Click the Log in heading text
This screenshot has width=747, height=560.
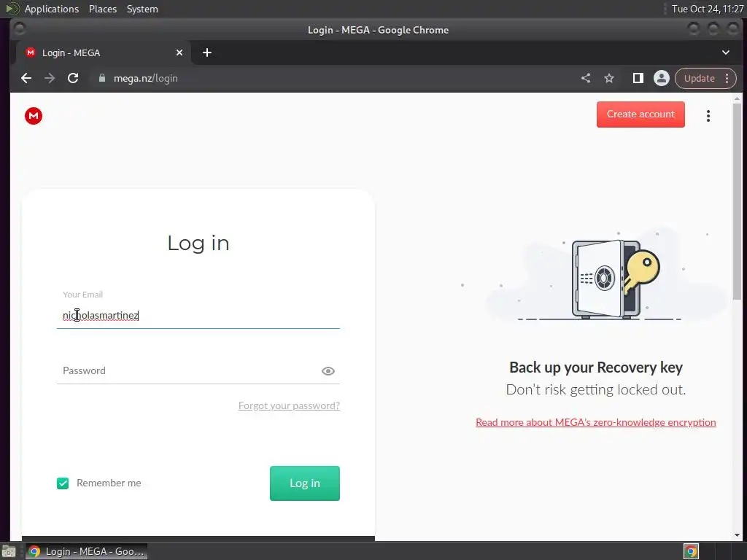click(x=198, y=243)
